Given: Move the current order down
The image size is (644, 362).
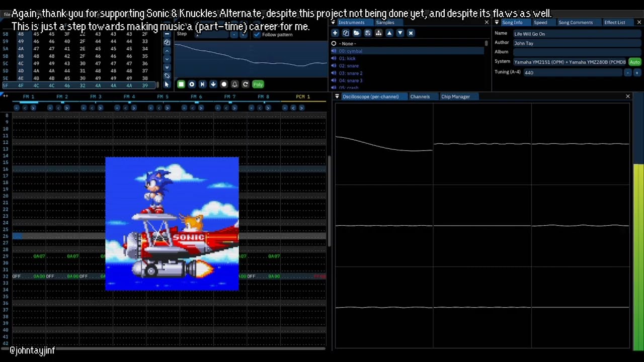Looking at the screenshot, I should tap(167, 59).
